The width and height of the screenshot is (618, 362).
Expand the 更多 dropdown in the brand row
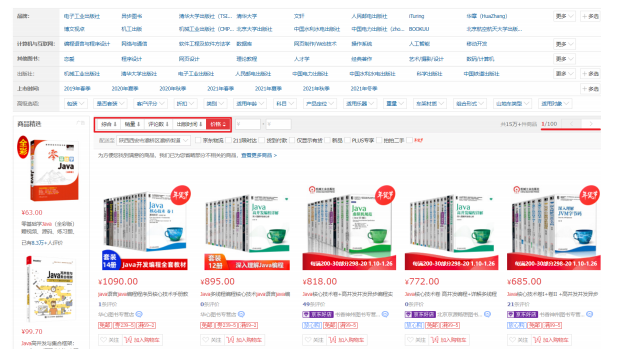(564, 16)
